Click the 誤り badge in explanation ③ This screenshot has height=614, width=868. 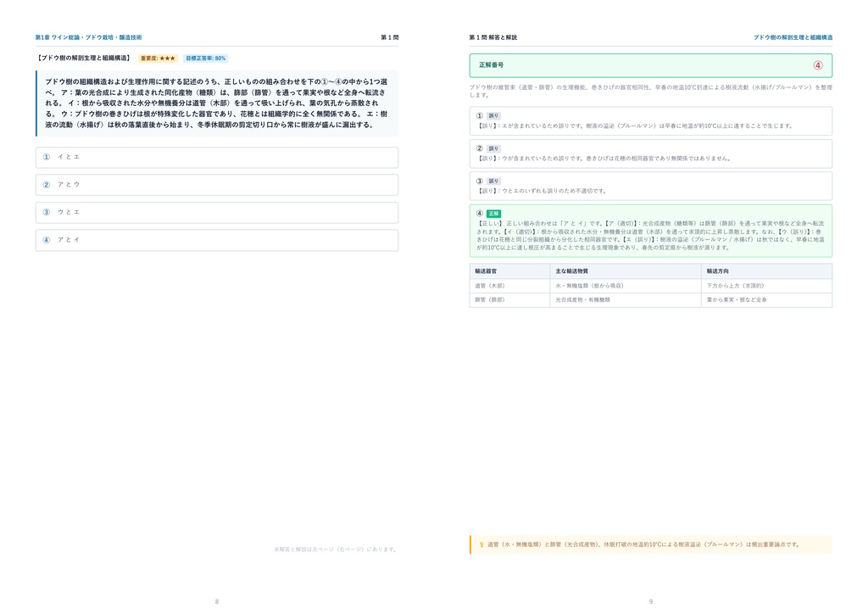(493, 181)
